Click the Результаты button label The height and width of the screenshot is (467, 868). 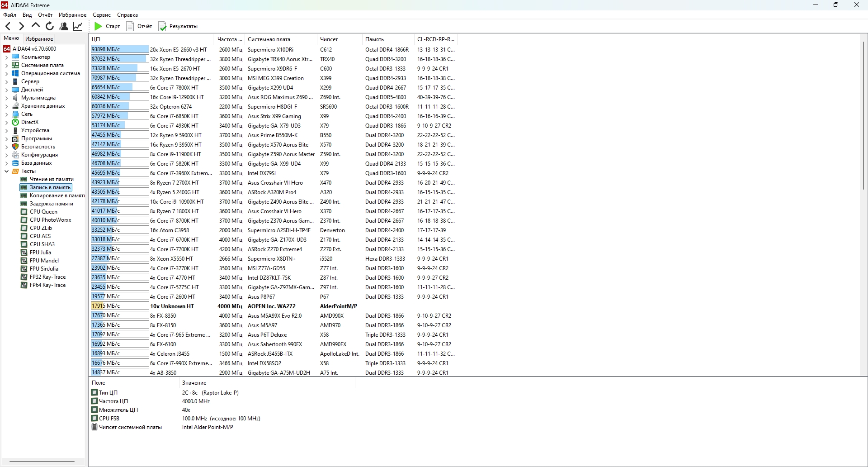pyautogui.click(x=184, y=26)
